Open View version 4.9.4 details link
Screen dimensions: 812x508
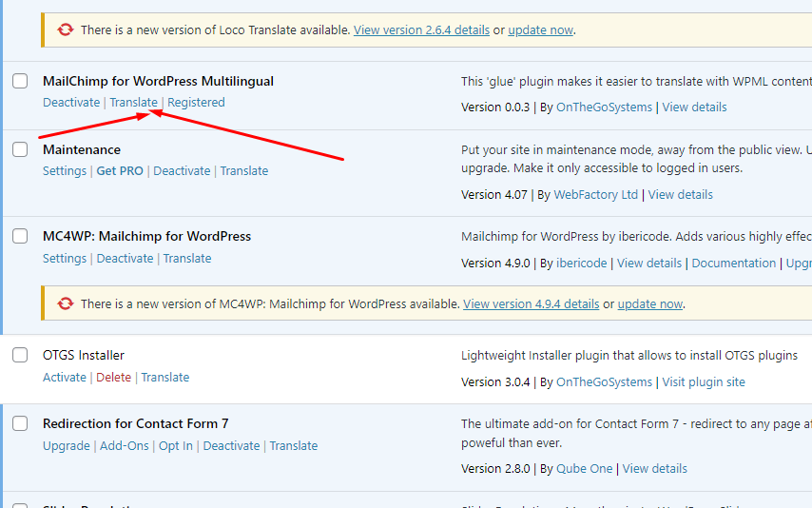531,303
